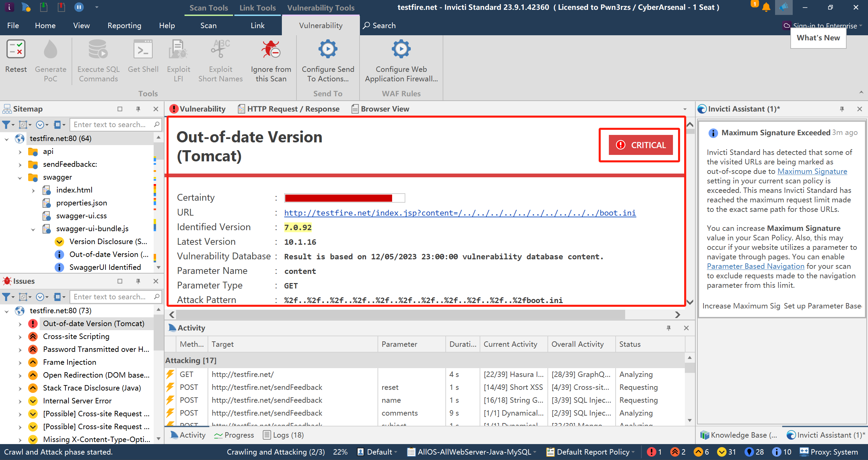Click ribbon Search box
This screenshot has width=868, height=460.
click(x=379, y=25)
